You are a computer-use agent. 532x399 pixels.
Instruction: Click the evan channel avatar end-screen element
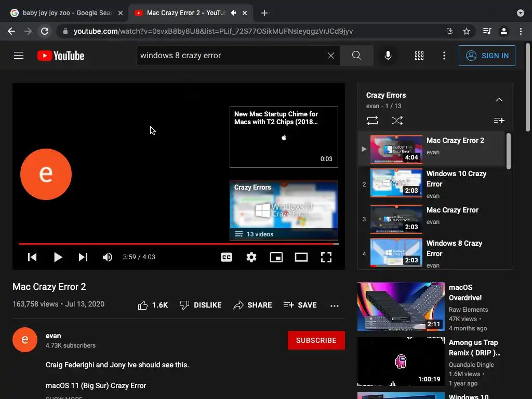click(x=46, y=174)
